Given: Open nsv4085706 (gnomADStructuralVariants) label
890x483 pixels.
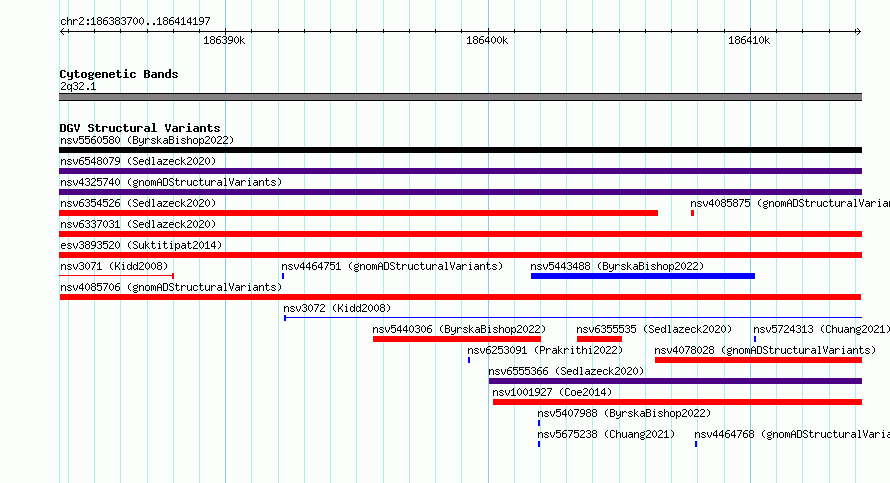Looking at the screenshot, I should [x=171, y=287].
